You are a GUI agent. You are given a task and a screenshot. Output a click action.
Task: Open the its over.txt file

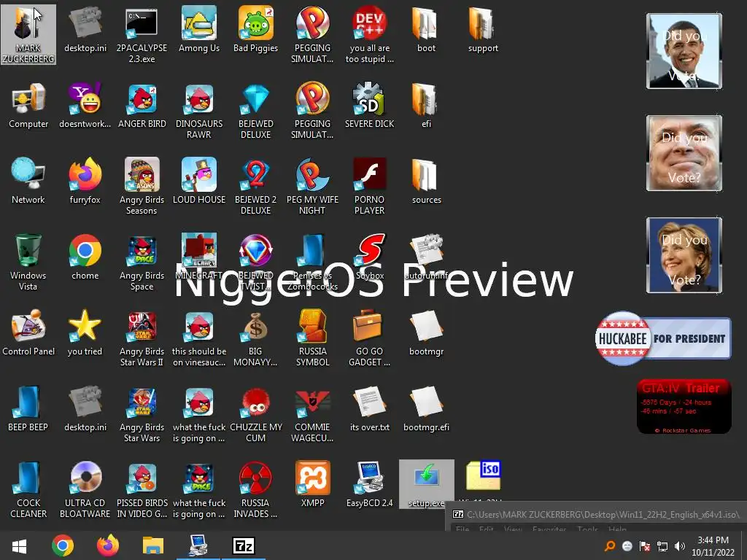(369, 408)
